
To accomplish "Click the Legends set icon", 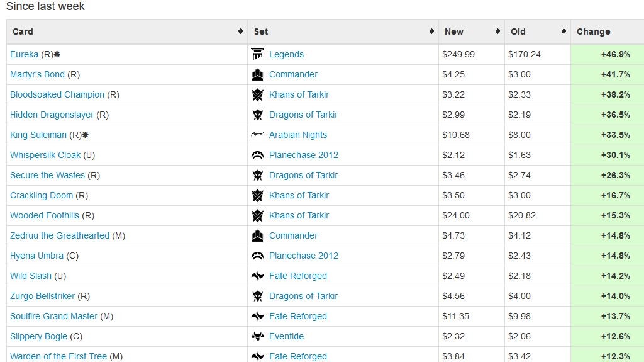I will (257, 54).
